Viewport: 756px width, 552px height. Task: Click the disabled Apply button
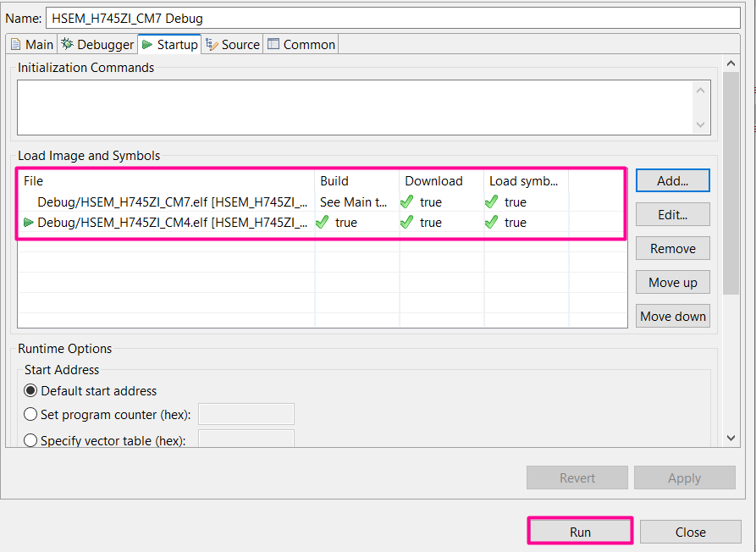click(685, 477)
